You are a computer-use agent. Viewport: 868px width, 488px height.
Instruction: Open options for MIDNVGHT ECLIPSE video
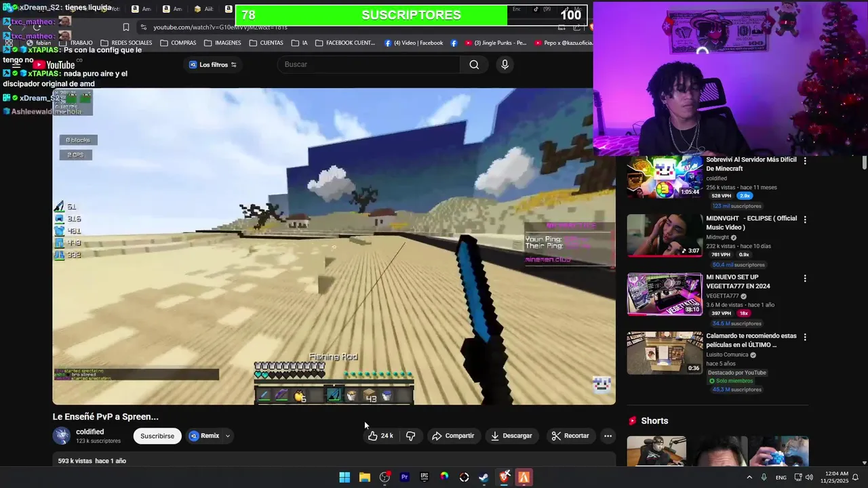point(805,220)
